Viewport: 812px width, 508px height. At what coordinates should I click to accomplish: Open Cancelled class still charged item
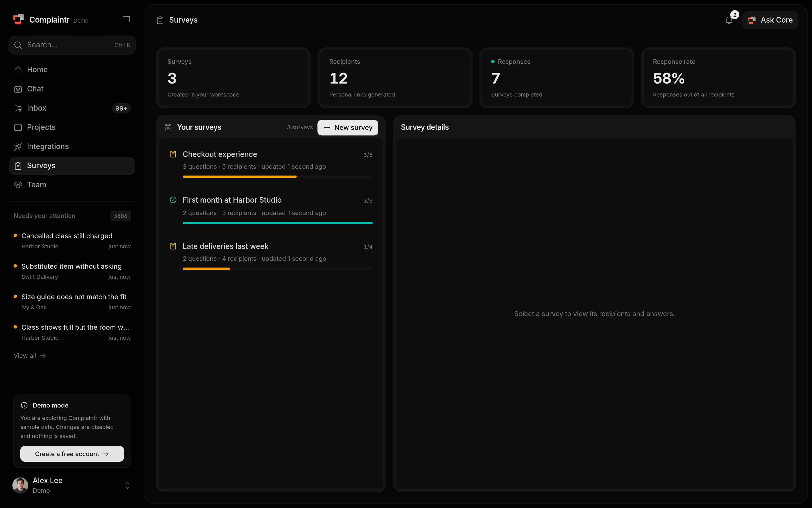pos(72,241)
